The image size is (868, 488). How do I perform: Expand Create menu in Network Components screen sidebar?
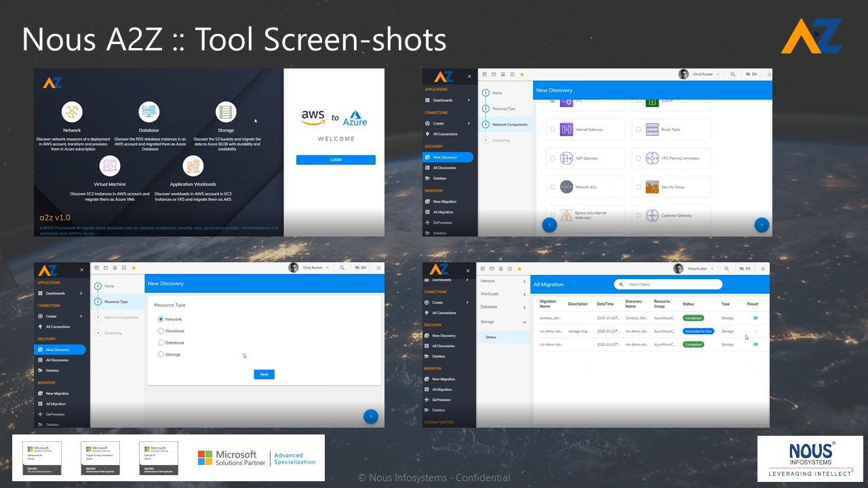pos(448,123)
